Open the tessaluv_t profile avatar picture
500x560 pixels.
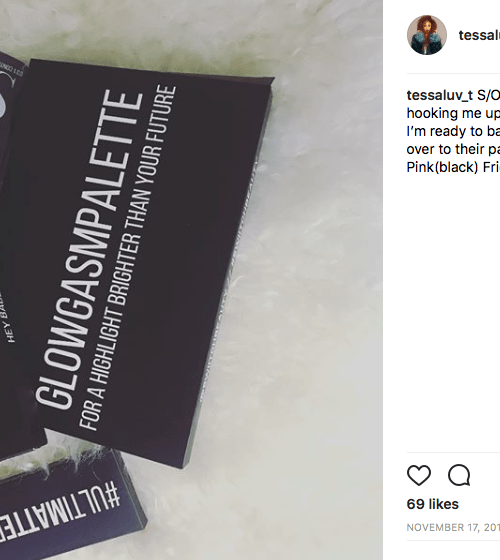[x=427, y=35]
